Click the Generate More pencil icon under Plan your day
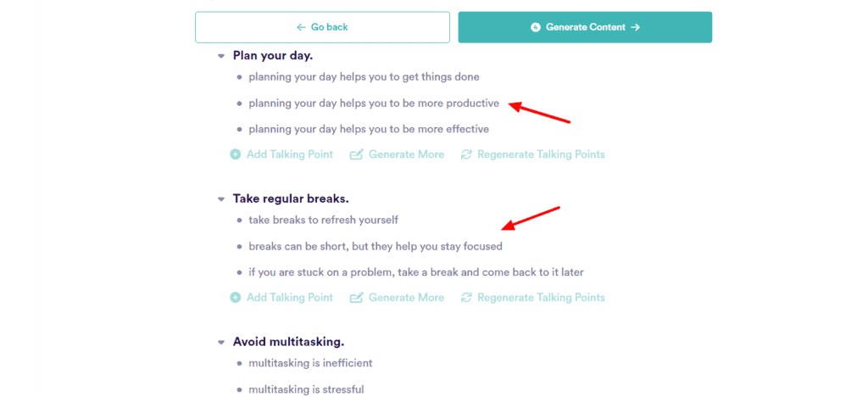The image size is (868, 397). coord(357,154)
